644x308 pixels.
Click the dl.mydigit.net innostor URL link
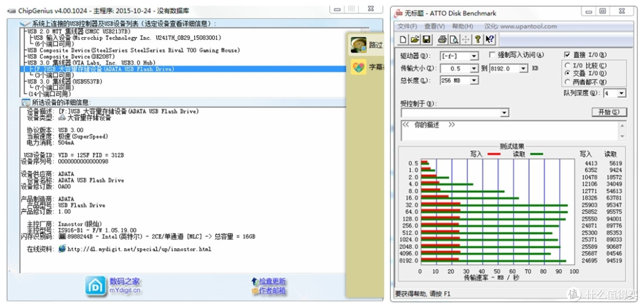[x=139, y=249]
